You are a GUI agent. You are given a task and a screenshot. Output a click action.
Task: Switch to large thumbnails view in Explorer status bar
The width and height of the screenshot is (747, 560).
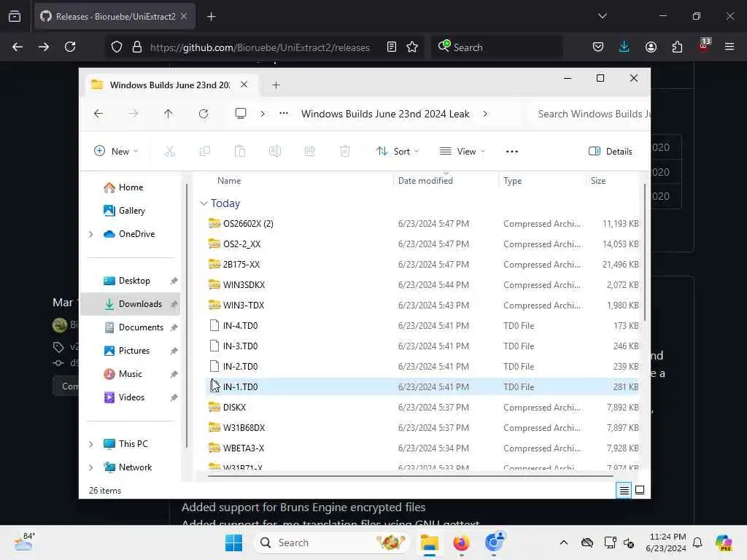640,490
